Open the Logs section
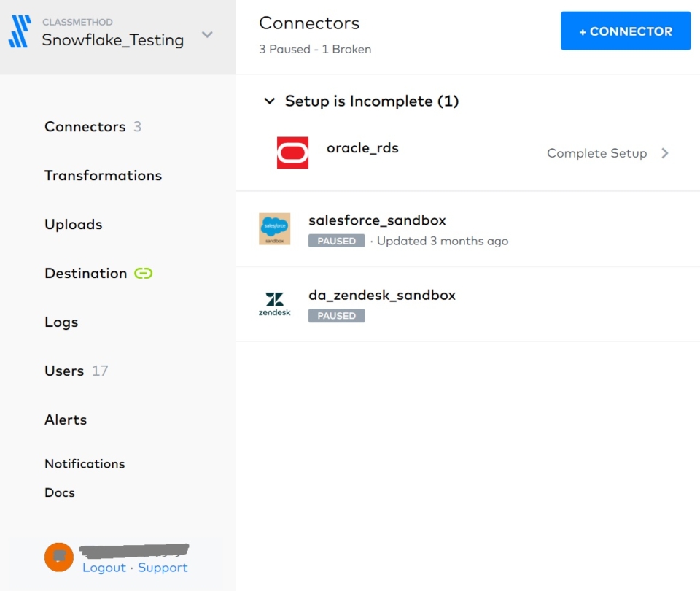Image resolution: width=700 pixels, height=591 pixels. pos(61,322)
